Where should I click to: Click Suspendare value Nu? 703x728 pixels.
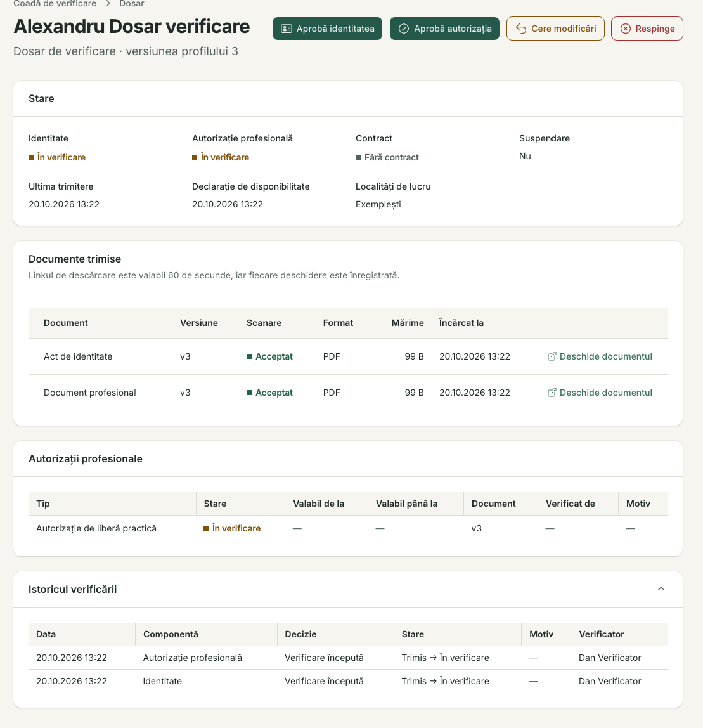click(x=525, y=156)
